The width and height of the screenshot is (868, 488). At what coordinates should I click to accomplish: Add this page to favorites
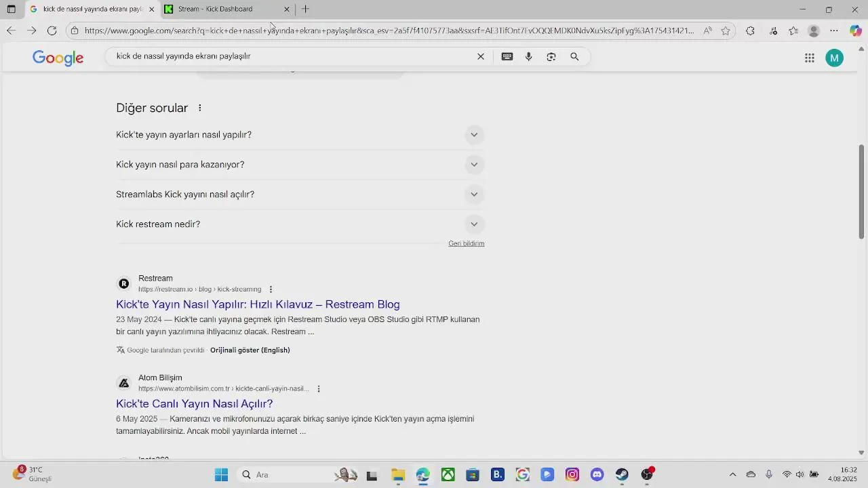tap(726, 30)
